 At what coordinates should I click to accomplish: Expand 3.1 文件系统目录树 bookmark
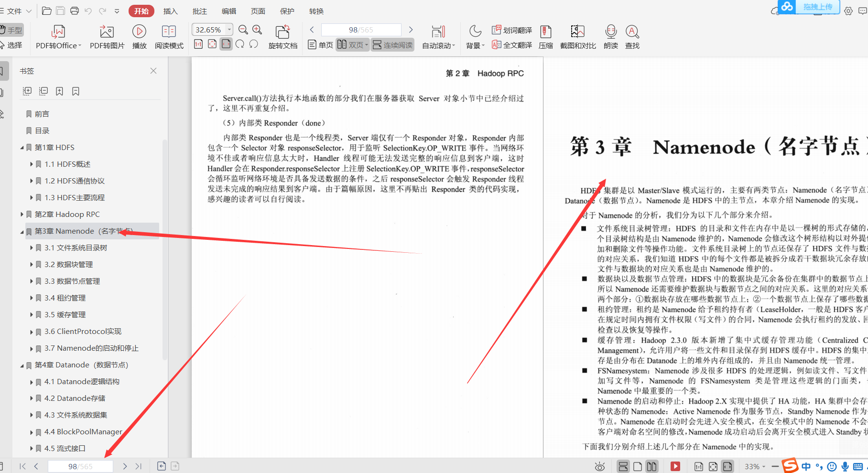pos(32,248)
